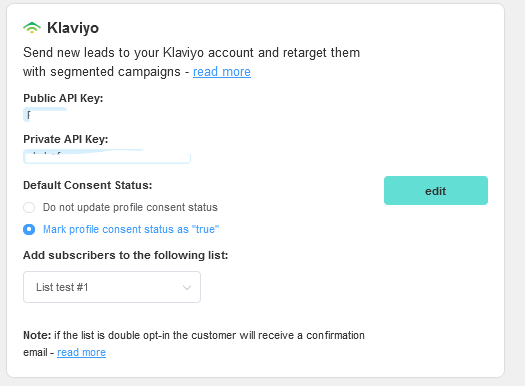525x386 pixels.
Task: Open the subscribers list dropdown
Action: 112,287
